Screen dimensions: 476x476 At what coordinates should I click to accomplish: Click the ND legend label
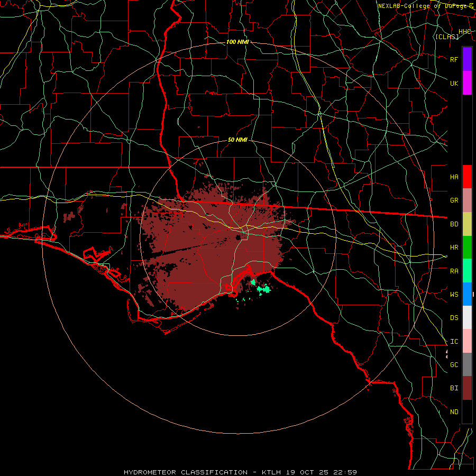(x=454, y=412)
